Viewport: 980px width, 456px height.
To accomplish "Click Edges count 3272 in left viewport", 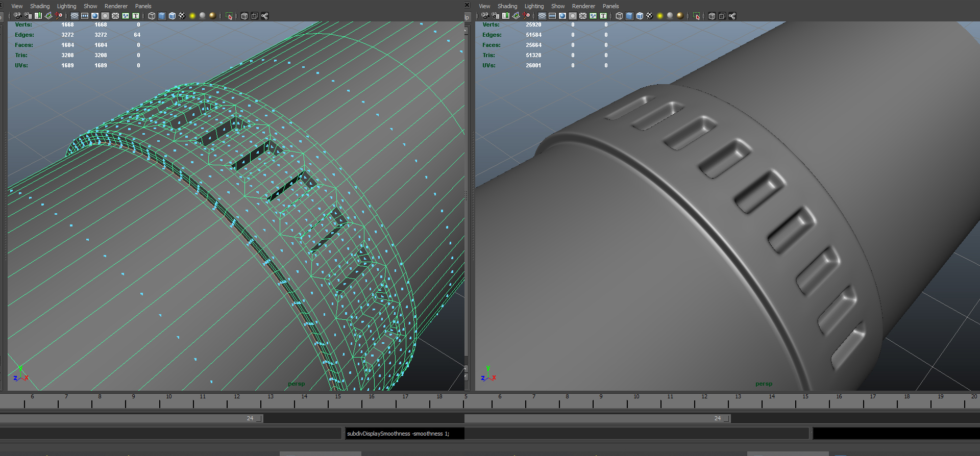I will click(x=67, y=35).
